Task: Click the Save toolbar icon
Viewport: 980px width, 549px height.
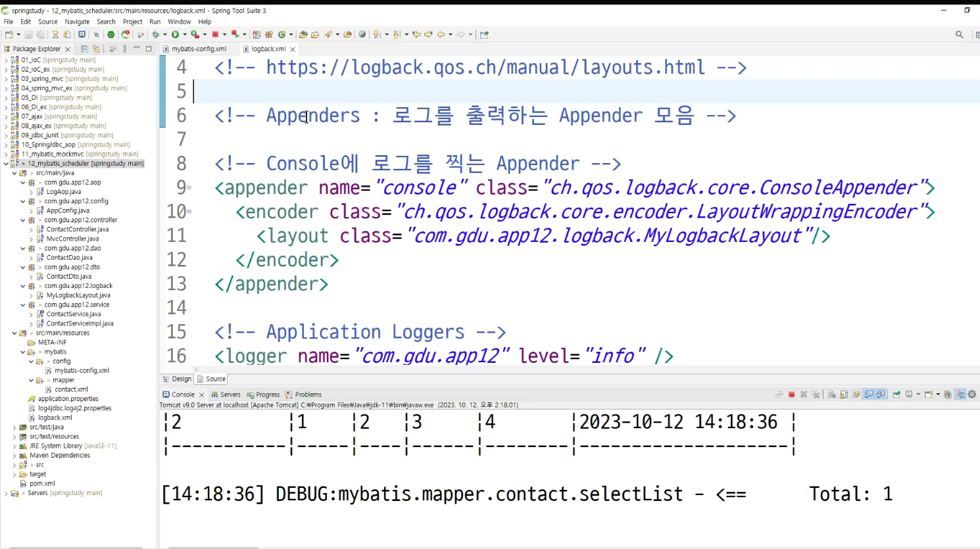Action: pos(29,34)
